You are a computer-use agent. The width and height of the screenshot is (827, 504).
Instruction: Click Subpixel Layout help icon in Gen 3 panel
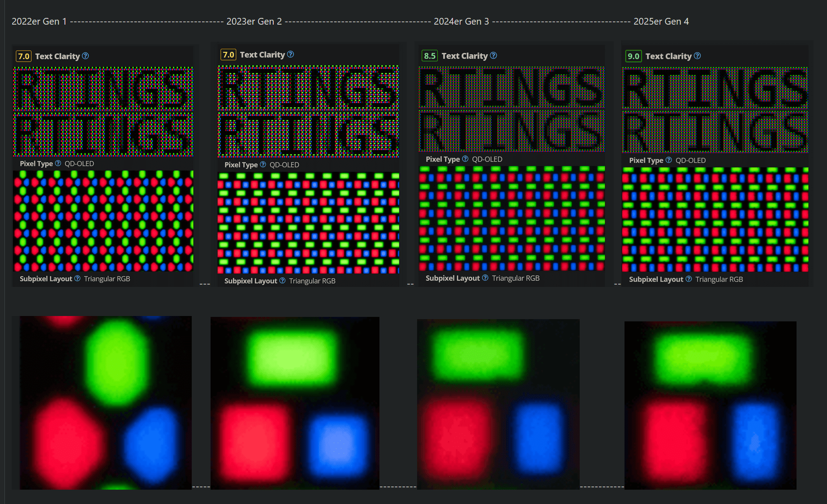tap(485, 278)
